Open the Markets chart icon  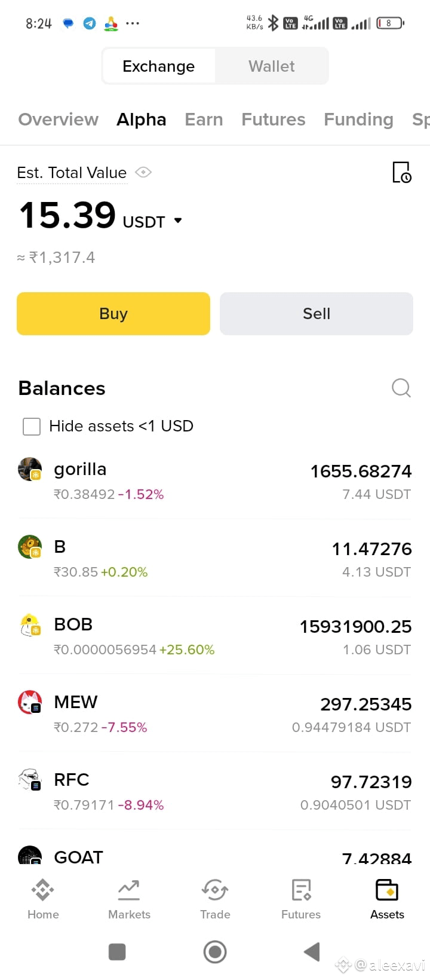[x=129, y=890]
